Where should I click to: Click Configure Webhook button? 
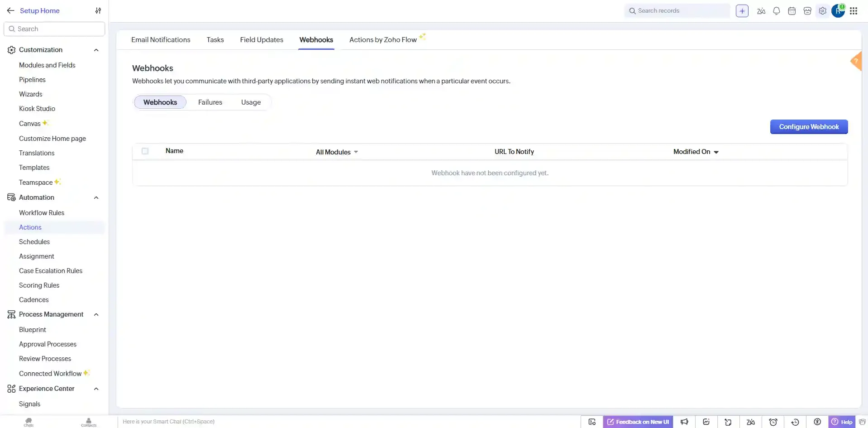coord(809,127)
